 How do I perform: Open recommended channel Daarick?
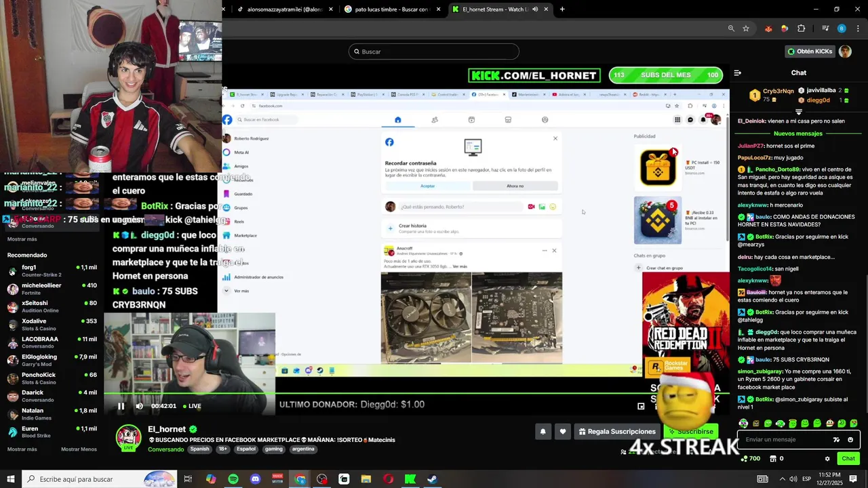pos(52,396)
